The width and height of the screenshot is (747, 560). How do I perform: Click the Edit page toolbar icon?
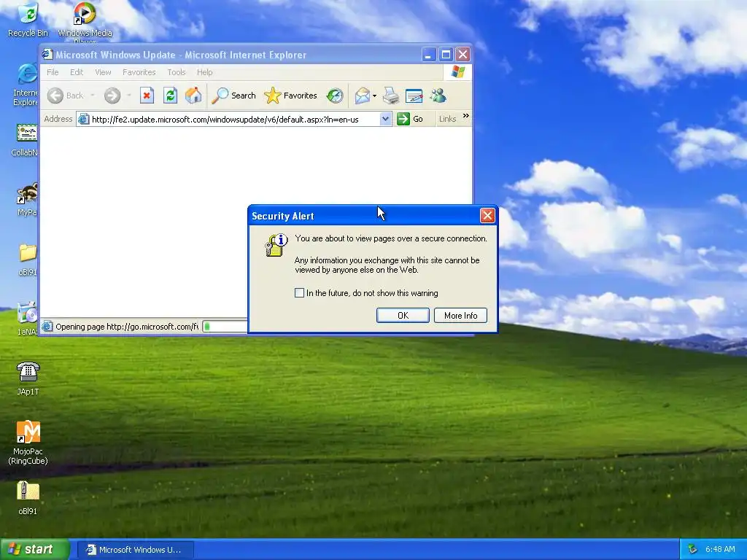tap(414, 96)
